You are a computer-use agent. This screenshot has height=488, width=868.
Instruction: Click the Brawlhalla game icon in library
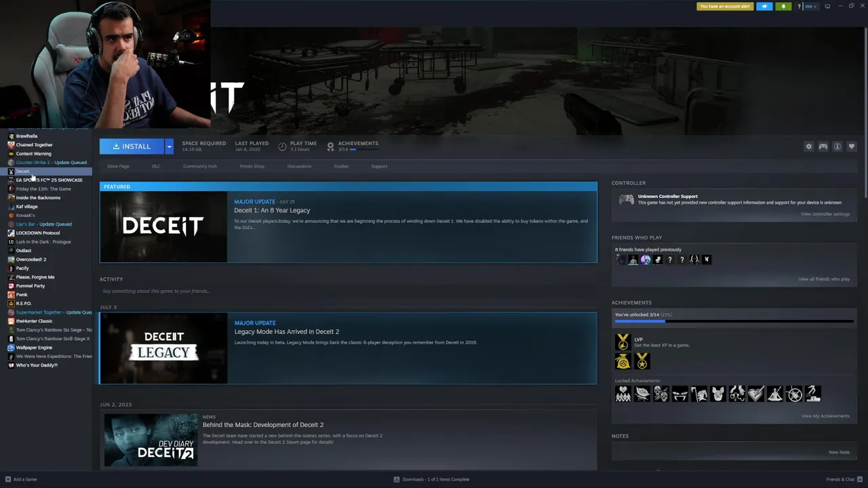click(11, 136)
